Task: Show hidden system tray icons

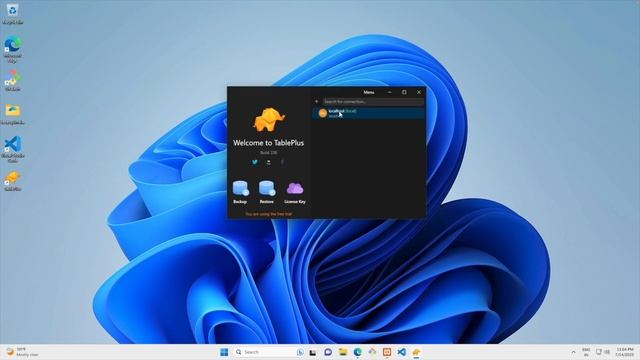Action: (x=573, y=352)
